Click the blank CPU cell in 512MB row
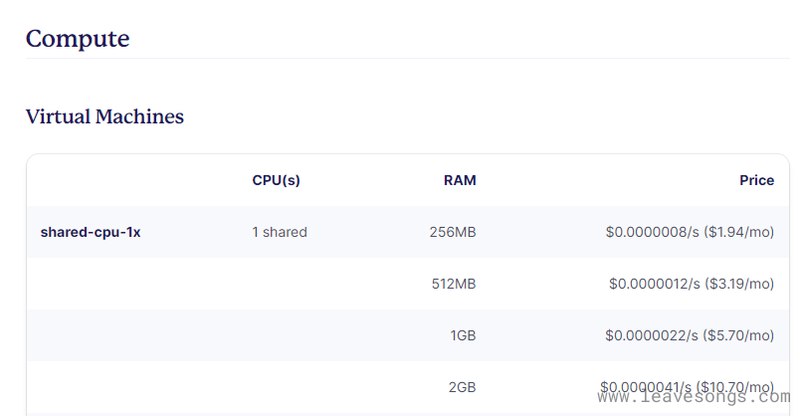Image resolution: width=800 pixels, height=416 pixels. [x=279, y=284]
